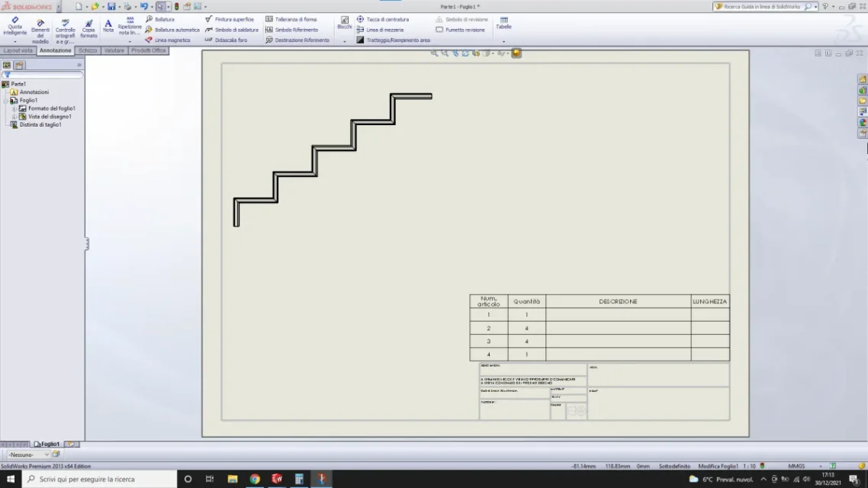Zoom to fit icon in view toolbar
This screenshot has width=868, height=488.
[434, 53]
